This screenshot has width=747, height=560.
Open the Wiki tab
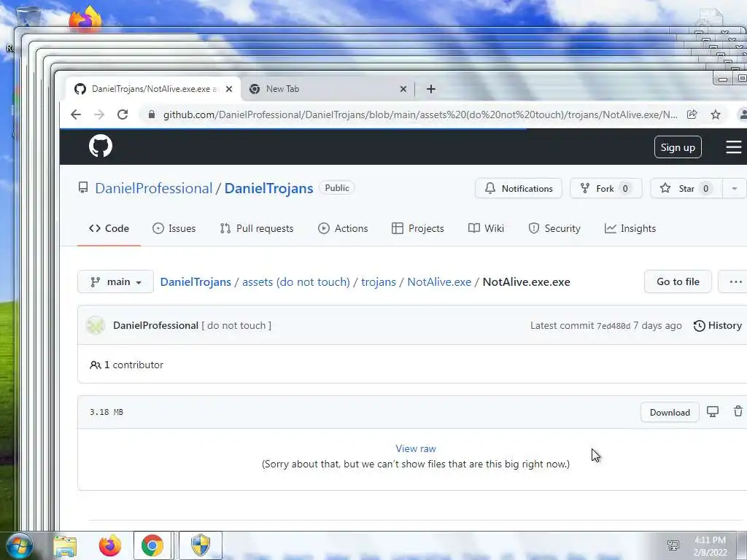486,228
